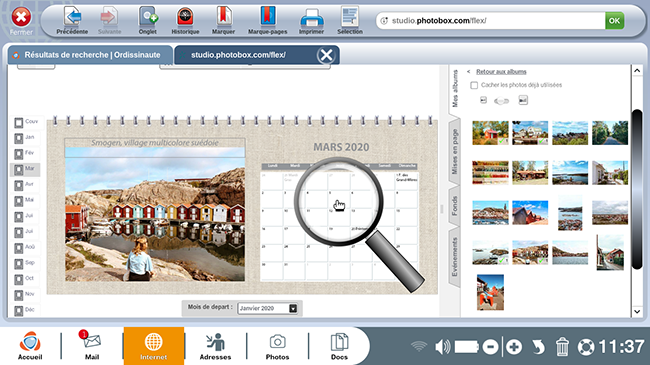
Task: Open a new tab with Onglet
Action: [148, 21]
